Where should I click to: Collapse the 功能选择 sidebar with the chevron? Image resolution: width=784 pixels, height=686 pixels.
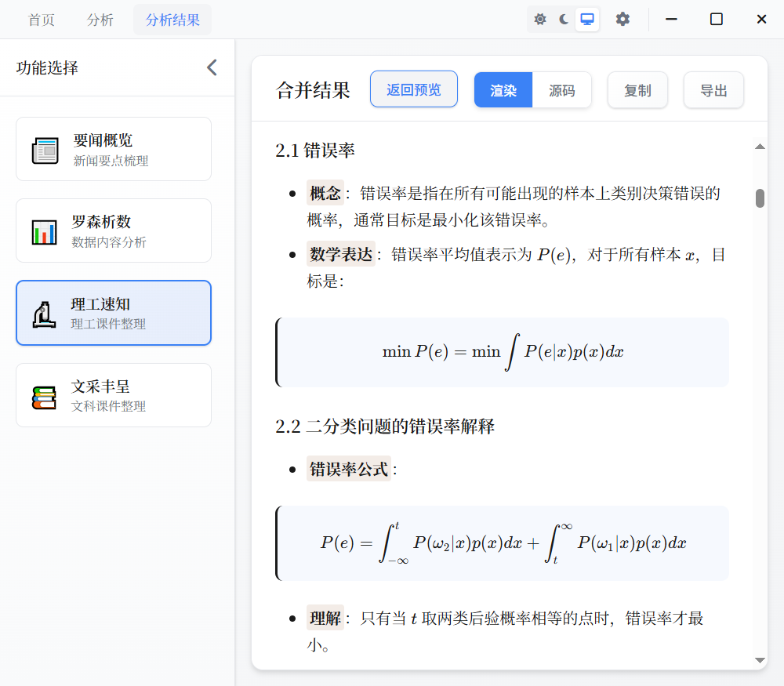pos(211,67)
